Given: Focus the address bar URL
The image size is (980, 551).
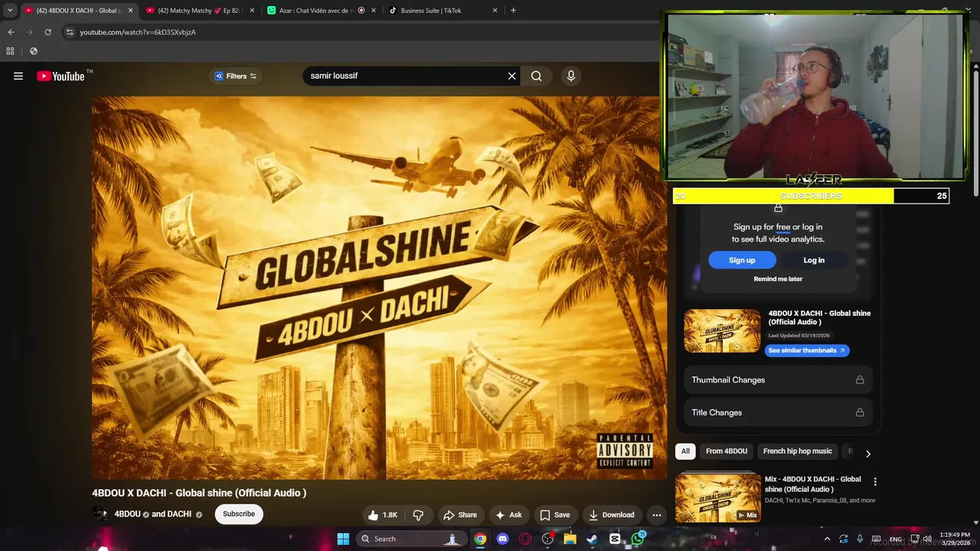Looking at the screenshot, I should pos(138,32).
